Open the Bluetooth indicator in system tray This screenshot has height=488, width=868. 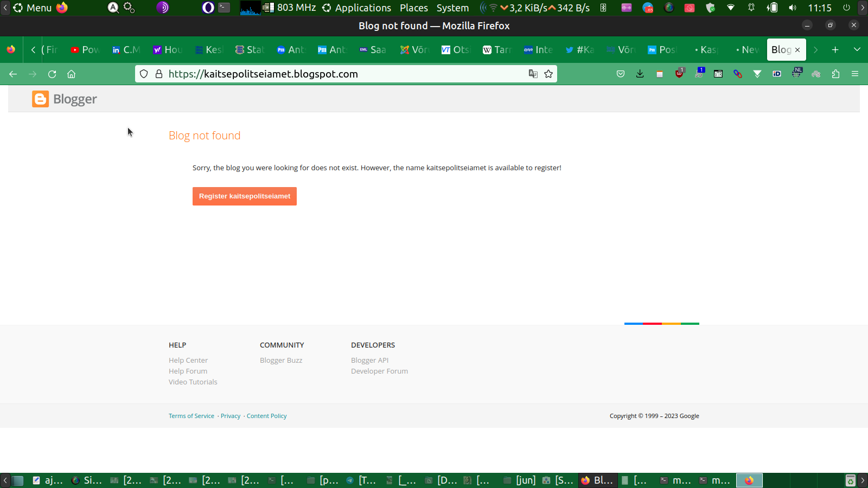pos(603,8)
